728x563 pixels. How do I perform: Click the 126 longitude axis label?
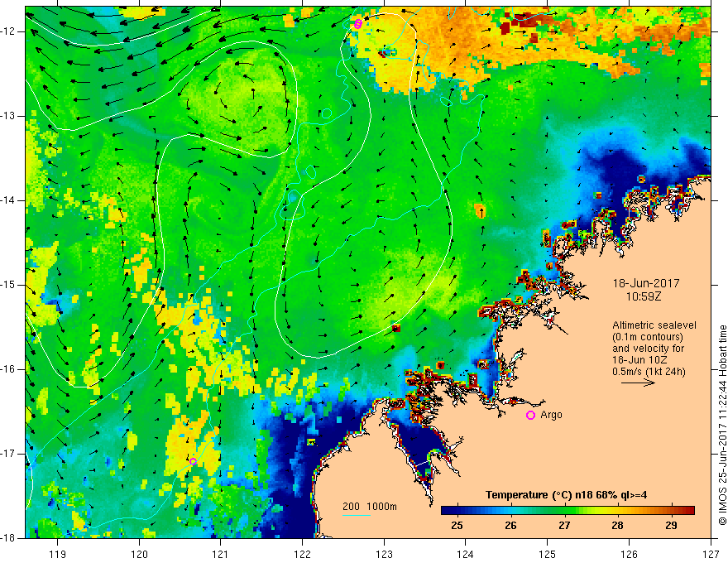click(x=629, y=554)
